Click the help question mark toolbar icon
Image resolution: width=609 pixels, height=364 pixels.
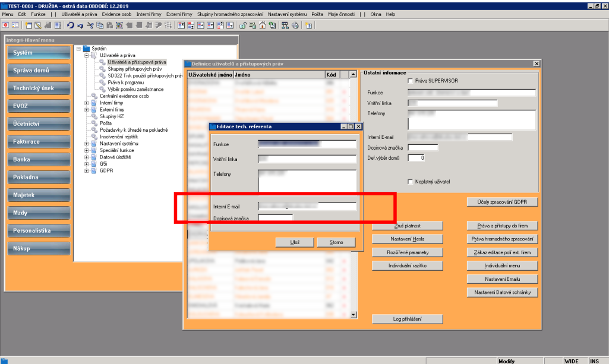pyautogui.click(x=309, y=25)
